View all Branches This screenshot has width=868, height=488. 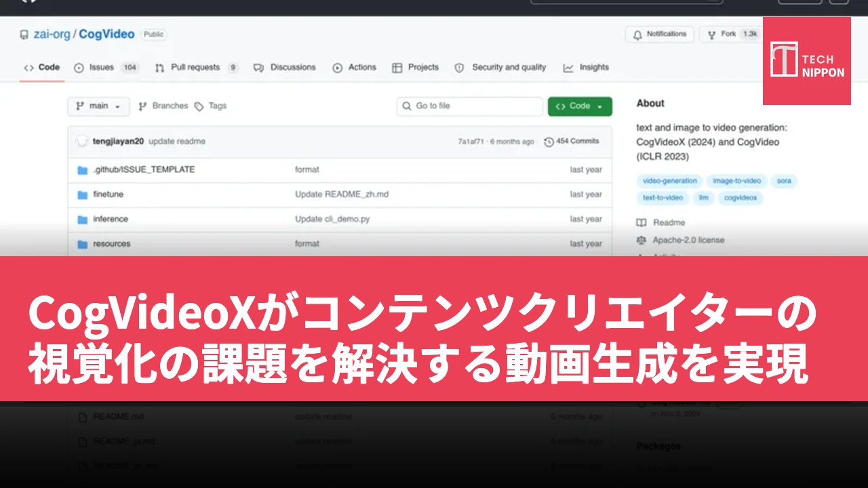point(163,106)
